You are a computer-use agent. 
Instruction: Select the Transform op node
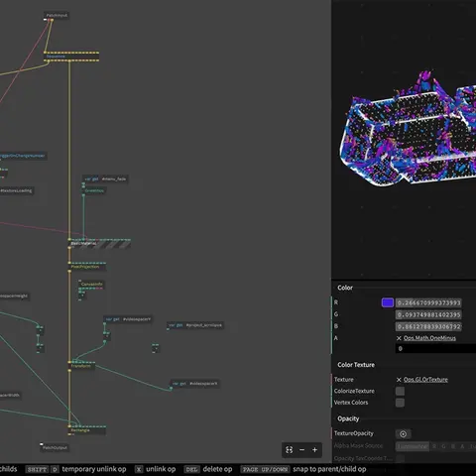(x=81, y=366)
